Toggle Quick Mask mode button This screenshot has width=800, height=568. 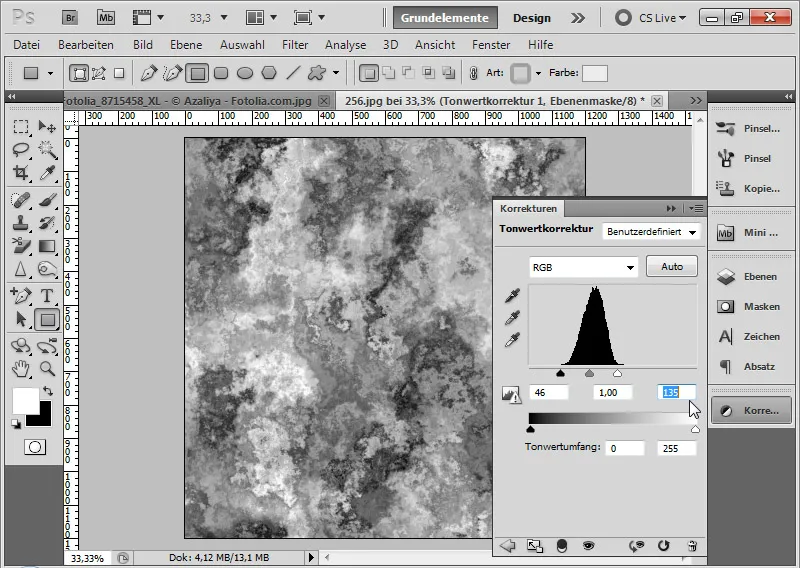[35, 448]
